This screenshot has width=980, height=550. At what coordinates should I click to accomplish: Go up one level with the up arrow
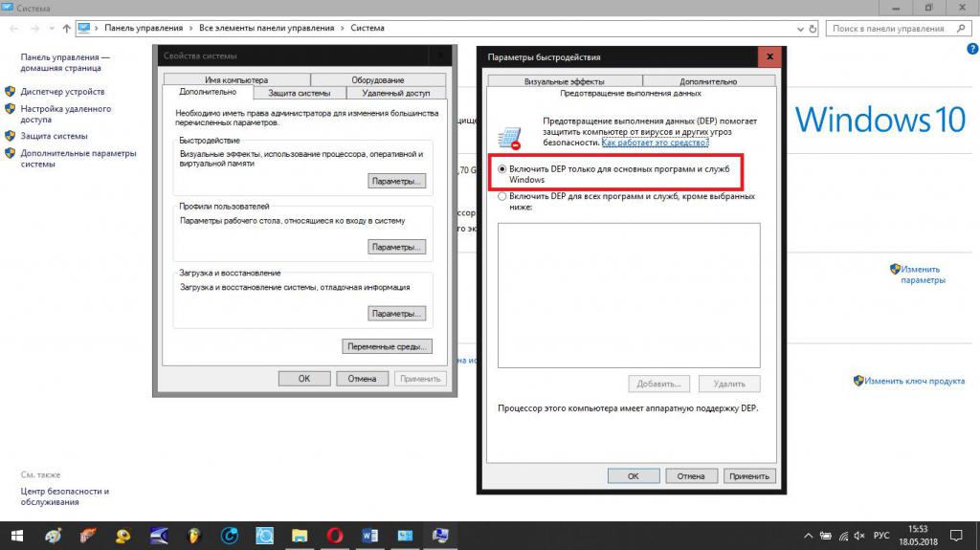click(x=66, y=28)
